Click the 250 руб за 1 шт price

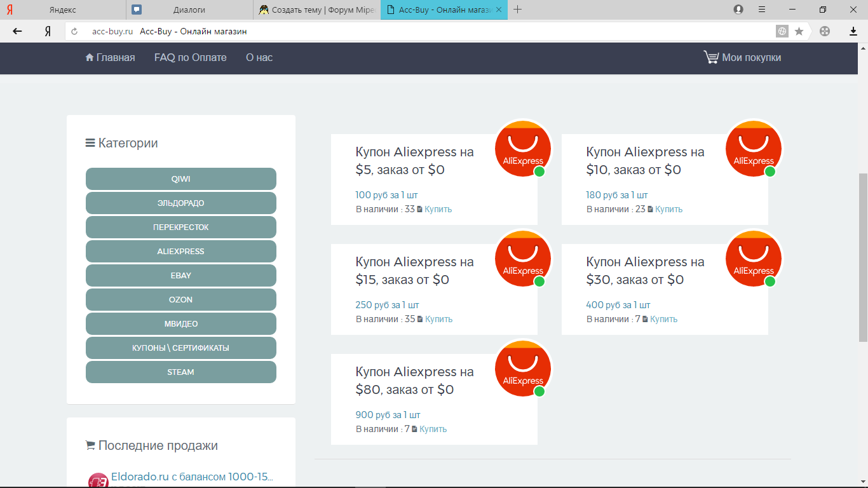(x=387, y=305)
